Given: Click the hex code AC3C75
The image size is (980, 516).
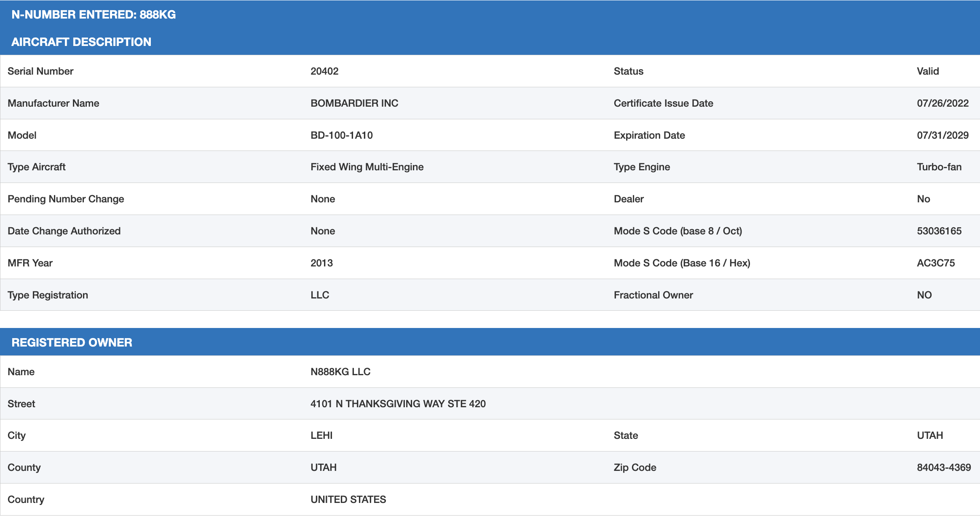Looking at the screenshot, I should (935, 263).
